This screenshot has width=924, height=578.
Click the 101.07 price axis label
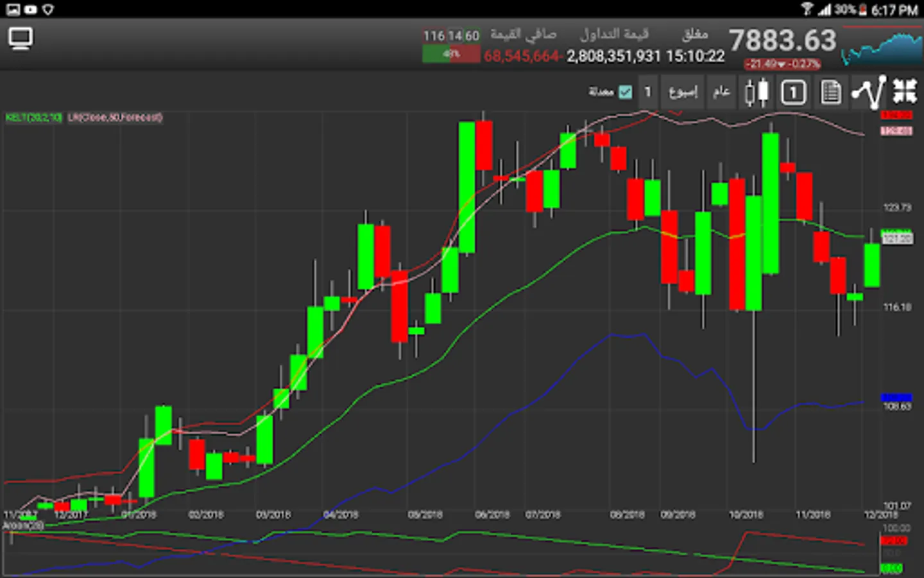897,506
